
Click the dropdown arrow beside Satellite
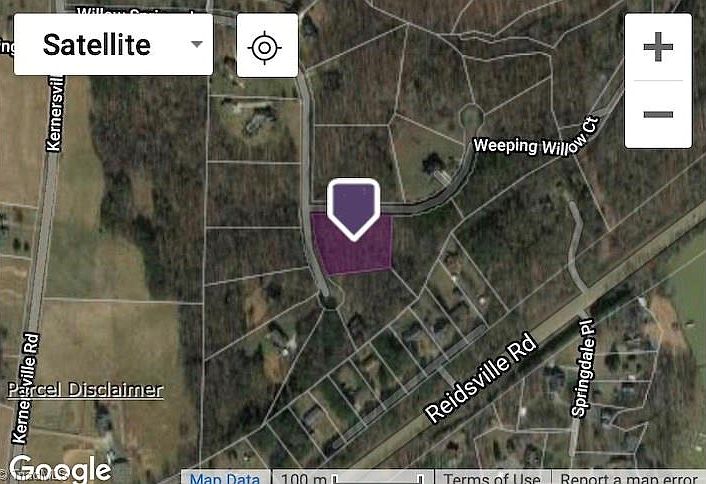[197, 44]
